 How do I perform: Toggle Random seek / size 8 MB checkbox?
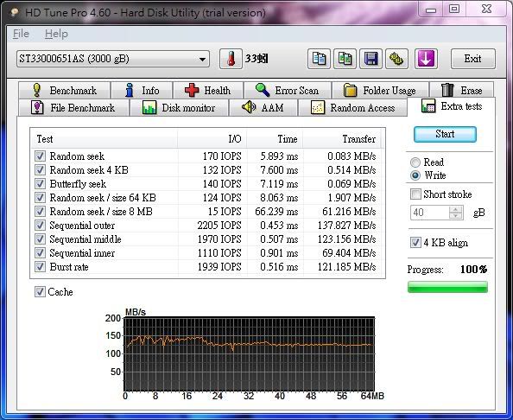40,212
